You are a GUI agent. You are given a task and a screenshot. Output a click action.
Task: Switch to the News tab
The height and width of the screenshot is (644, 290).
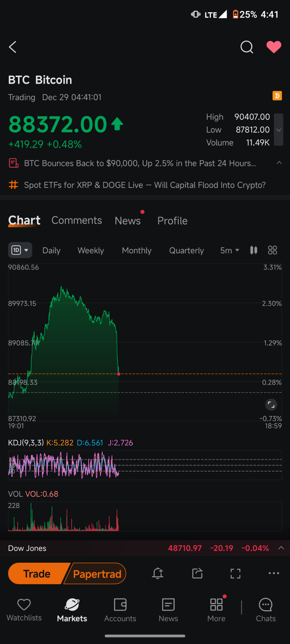pos(128,221)
